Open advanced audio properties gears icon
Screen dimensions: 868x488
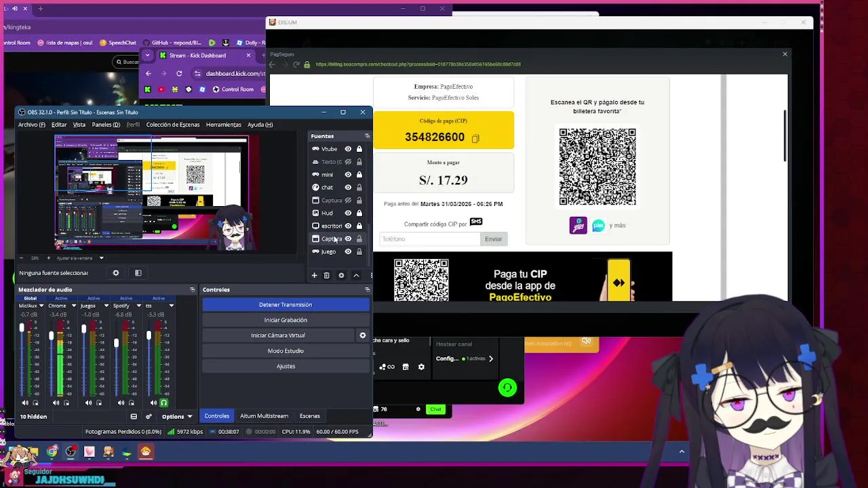(x=149, y=416)
